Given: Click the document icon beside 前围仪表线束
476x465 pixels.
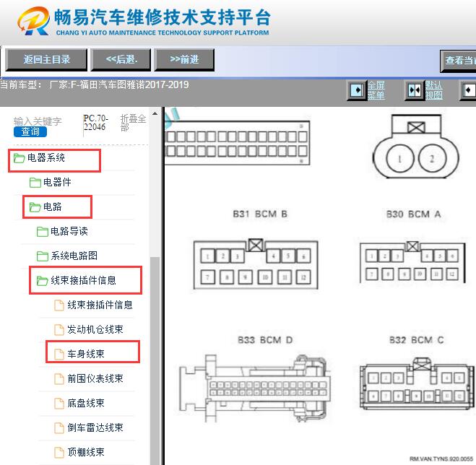Looking at the screenshot, I should click(x=59, y=379).
